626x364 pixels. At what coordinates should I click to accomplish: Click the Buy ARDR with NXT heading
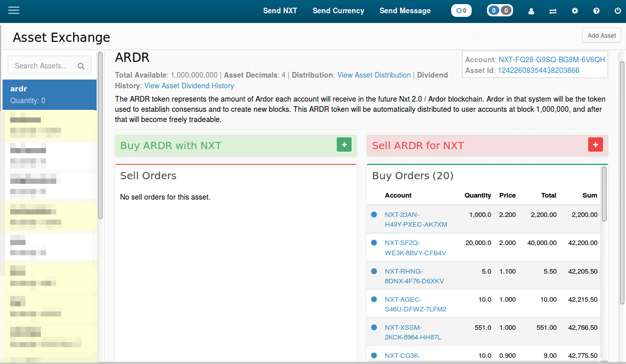coord(171,145)
